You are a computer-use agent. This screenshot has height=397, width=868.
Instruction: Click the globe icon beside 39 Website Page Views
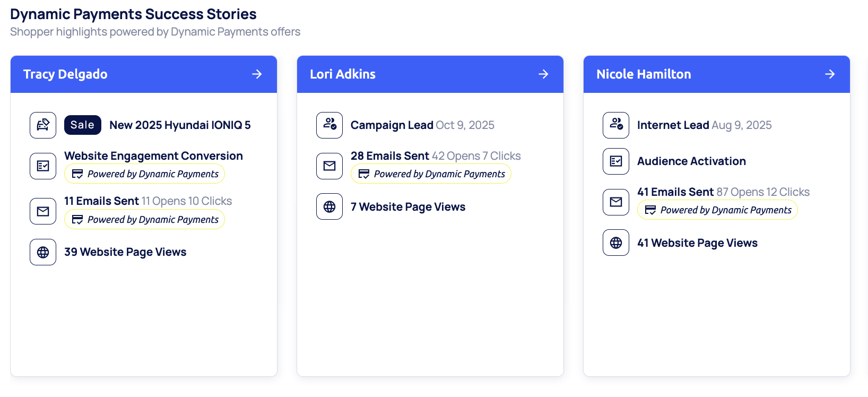[43, 252]
